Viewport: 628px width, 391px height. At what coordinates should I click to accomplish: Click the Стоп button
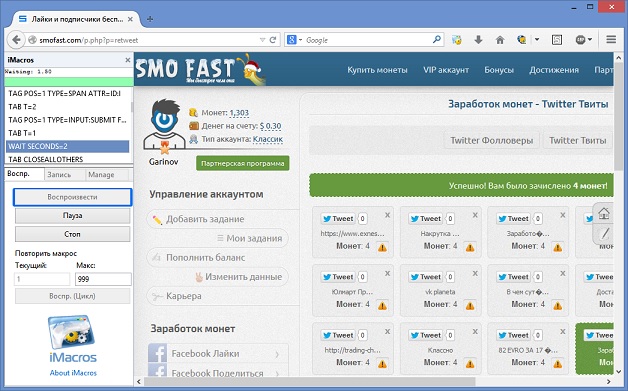coord(72,234)
